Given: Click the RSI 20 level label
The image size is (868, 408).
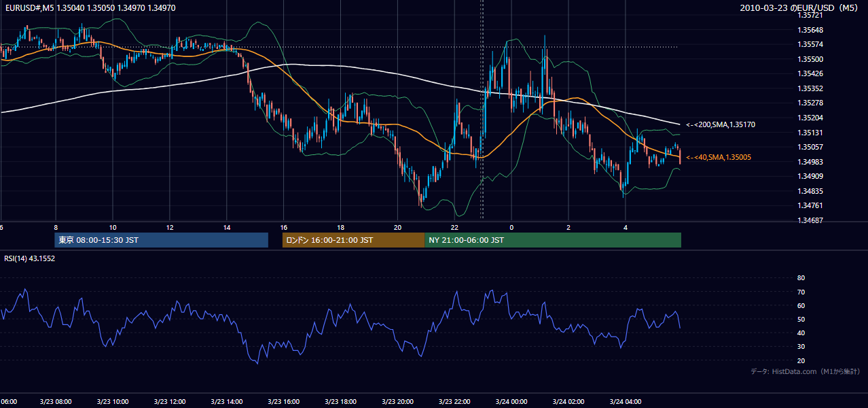Looking at the screenshot, I should tap(801, 360).
